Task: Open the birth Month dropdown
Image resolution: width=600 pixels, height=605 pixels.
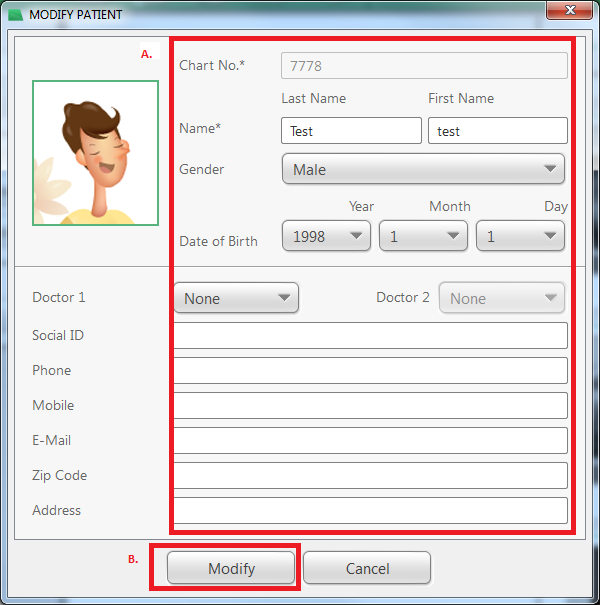Action: (423, 237)
